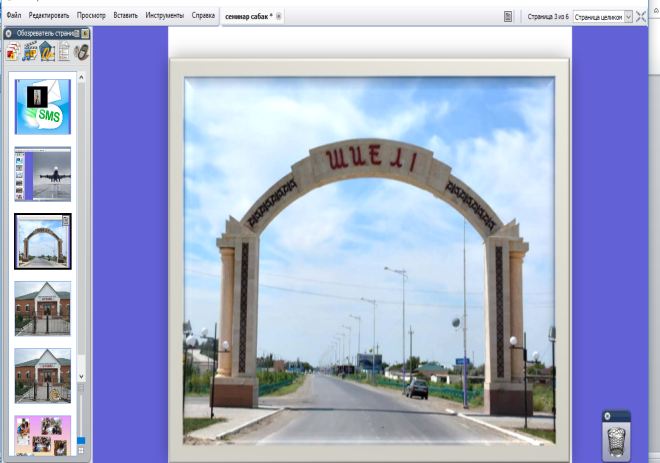Select the pink photo collage thumbnail
Viewport: 660px width, 463px height.
(43, 436)
